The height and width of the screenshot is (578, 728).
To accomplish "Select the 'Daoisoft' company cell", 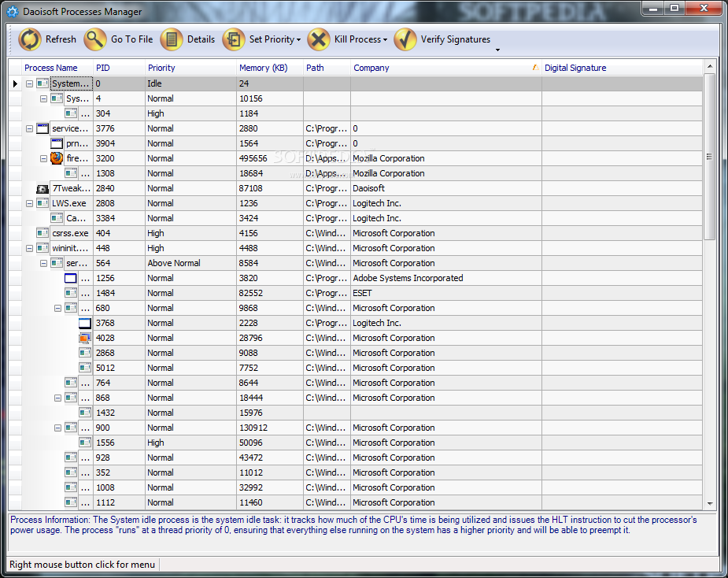I will pos(445,188).
